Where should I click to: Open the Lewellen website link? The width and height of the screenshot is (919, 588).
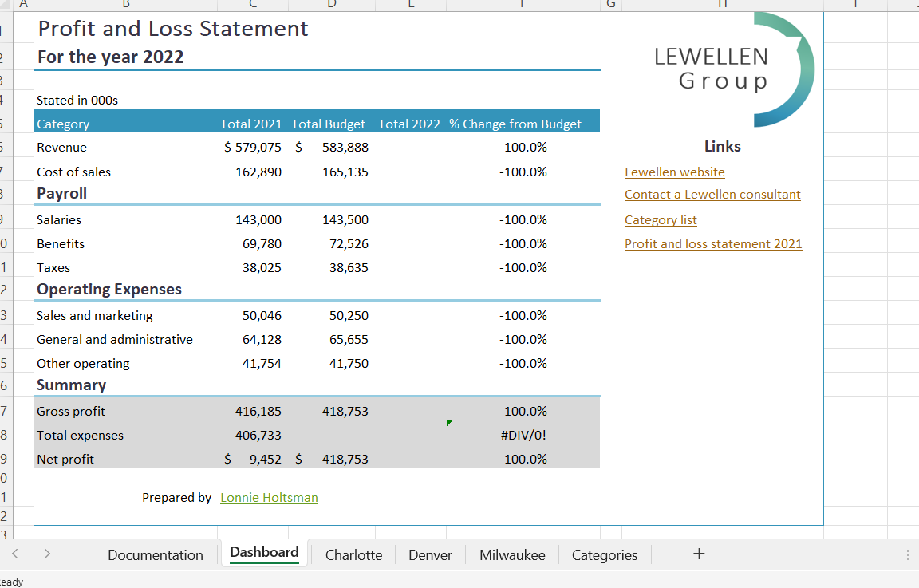pyautogui.click(x=675, y=172)
